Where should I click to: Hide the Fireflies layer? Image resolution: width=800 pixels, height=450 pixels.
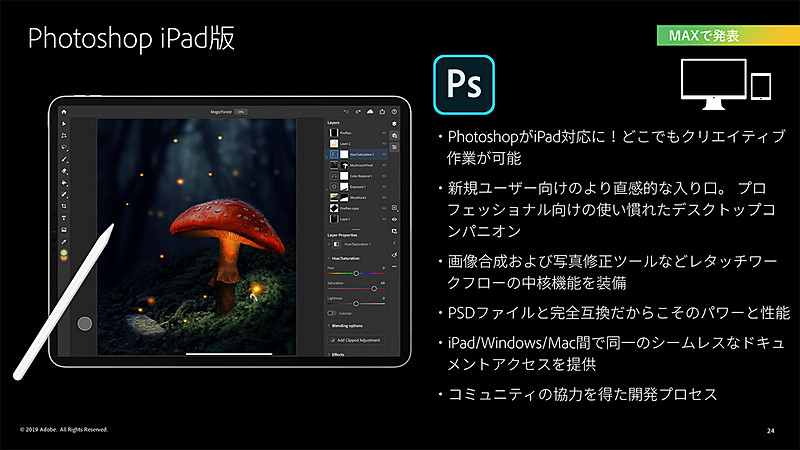pyautogui.click(x=384, y=133)
